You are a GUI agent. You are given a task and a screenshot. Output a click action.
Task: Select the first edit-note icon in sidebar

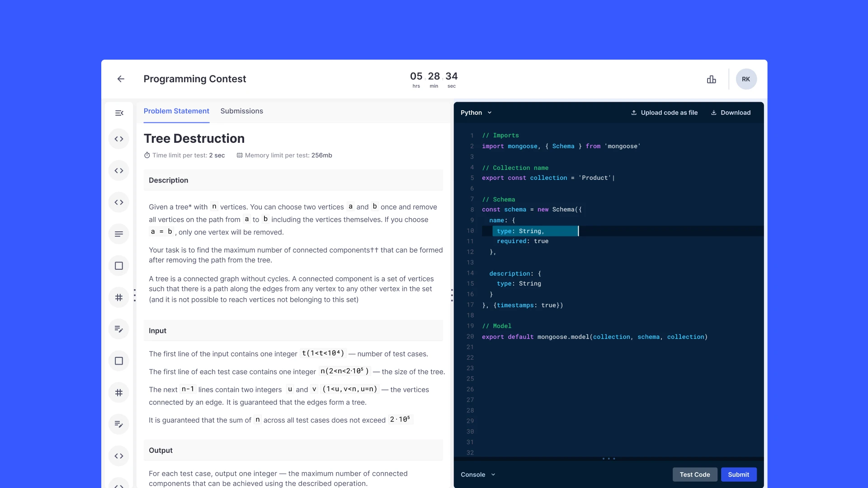click(119, 329)
